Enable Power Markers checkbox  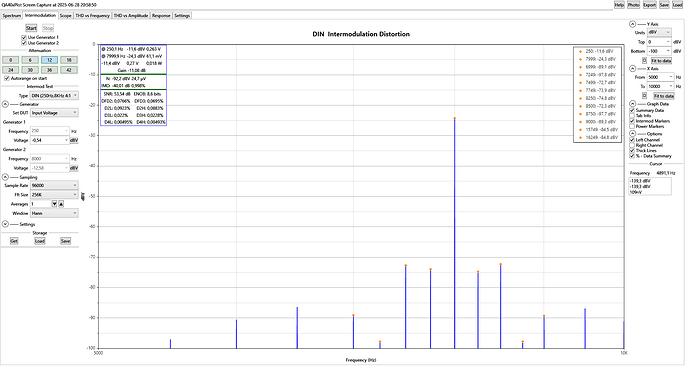[x=632, y=126]
